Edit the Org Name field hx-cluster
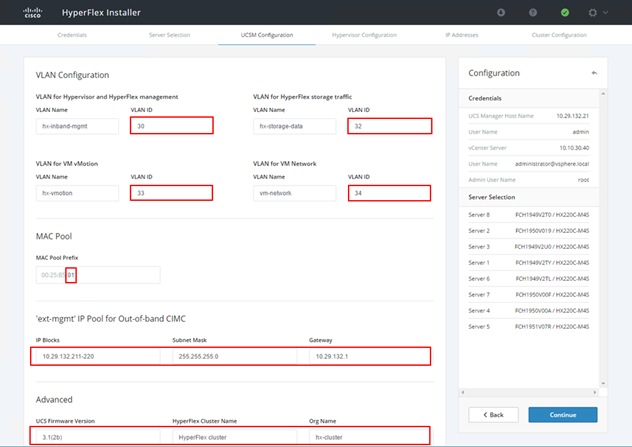This screenshot has width=632, height=447. pyautogui.click(x=369, y=437)
